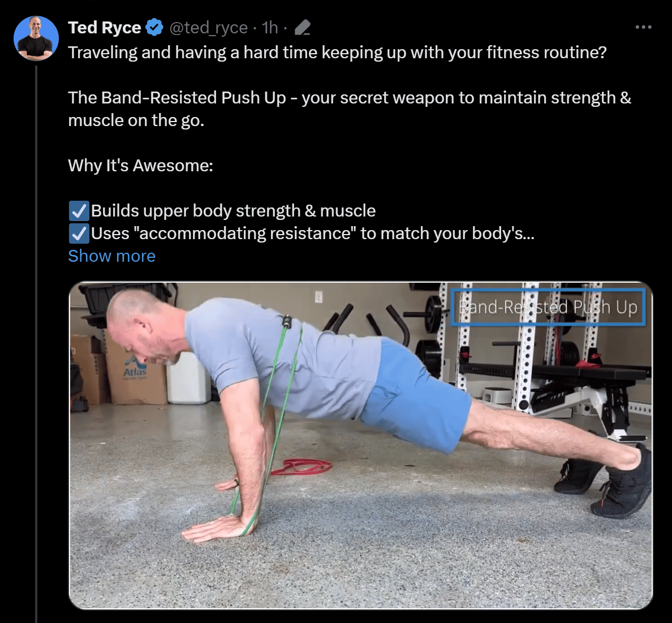This screenshot has height=623, width=672.
Task: Click the 'Traveling and having a hard time' line
Action: [x=337, y=52]
